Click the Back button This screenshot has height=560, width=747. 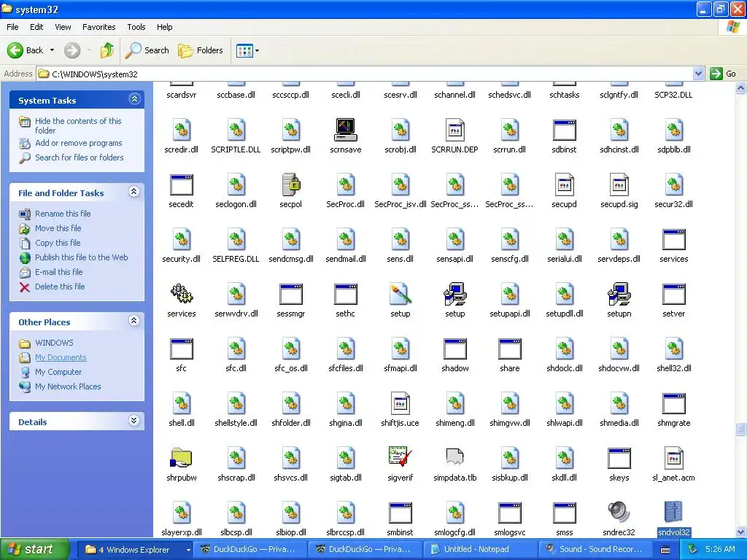tap(26, 50)
